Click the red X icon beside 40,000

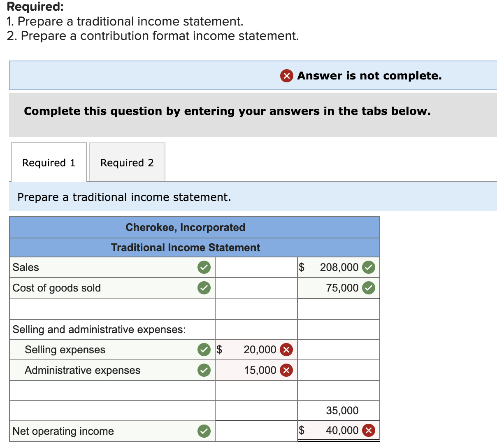[369, 430]
